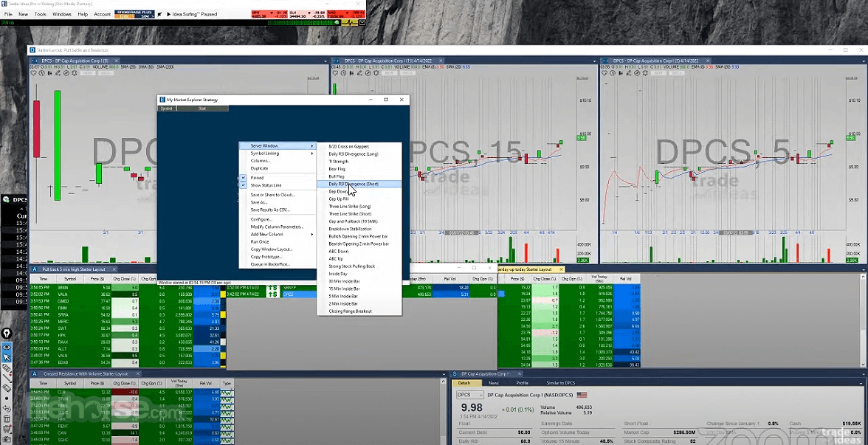This screenshot has height=445, width=868.
Task: Choose Run Once menu entry
Action: pos(277,241)
